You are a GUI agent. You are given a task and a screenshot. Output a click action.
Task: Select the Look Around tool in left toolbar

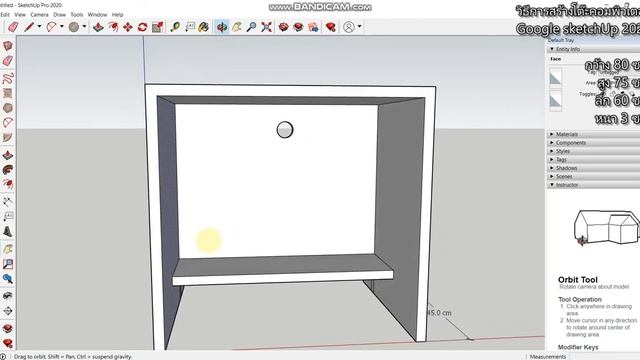click(8, 296)
